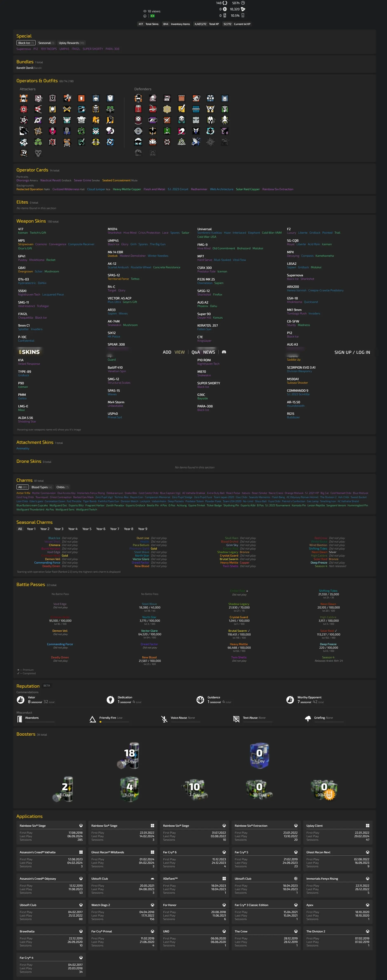
Task: Switch Special filter to Uplay Rewards
Action: (71, 43)
